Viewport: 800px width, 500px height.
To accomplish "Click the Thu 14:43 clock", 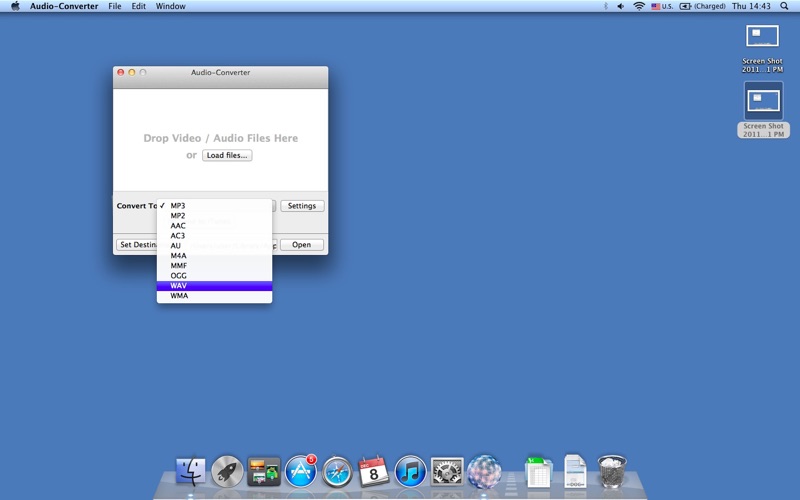I will point(751,6).
